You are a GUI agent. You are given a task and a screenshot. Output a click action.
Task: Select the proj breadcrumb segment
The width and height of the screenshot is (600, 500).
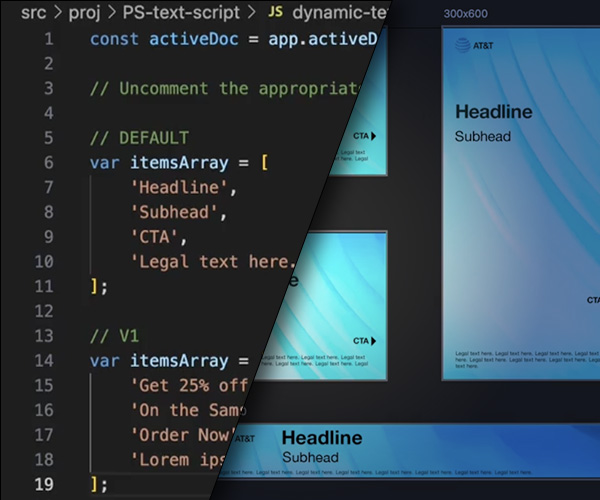pos(80,12)
